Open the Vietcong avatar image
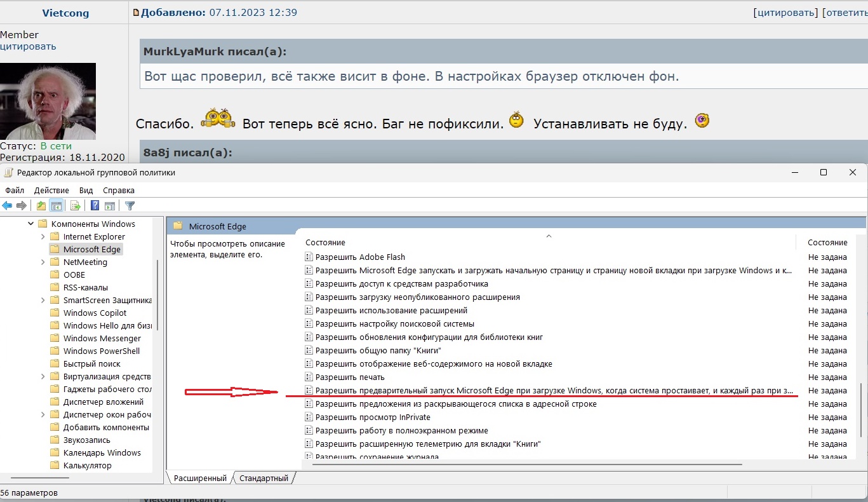 click(x=48, y=101)
